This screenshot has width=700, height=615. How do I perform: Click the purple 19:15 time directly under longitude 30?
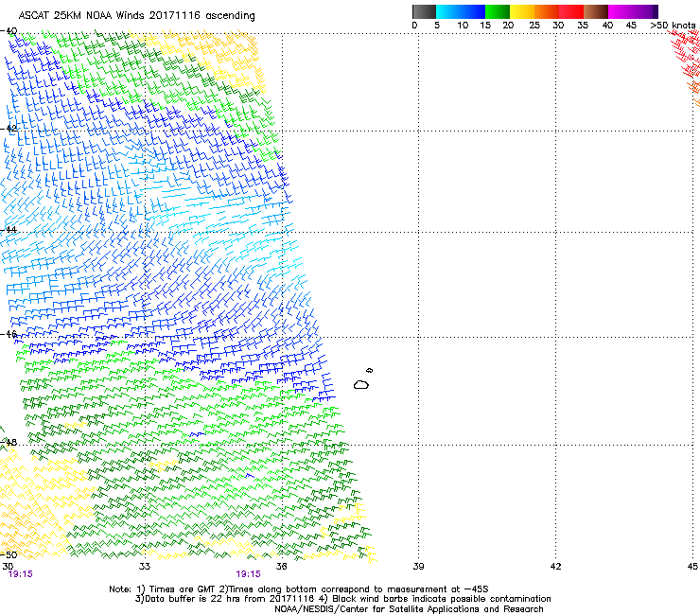click(x=21, y=574)
